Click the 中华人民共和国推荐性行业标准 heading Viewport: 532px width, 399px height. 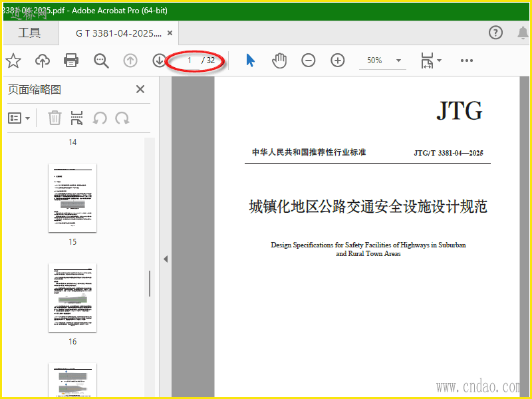click(x=309, y=152)
